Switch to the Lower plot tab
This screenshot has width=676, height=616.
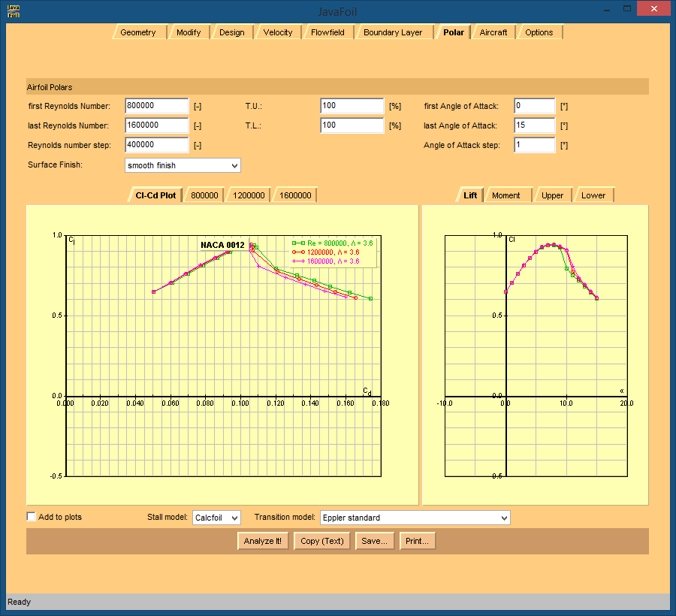pyautogui.click(x=593, y=195)
